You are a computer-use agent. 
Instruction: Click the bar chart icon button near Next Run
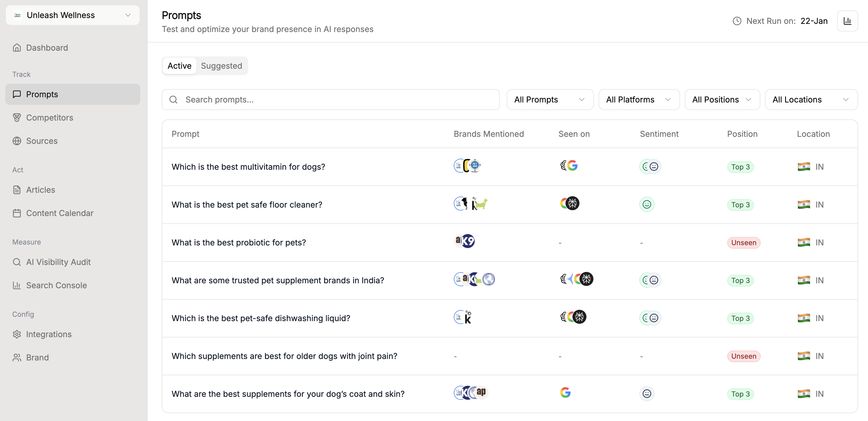847,21
